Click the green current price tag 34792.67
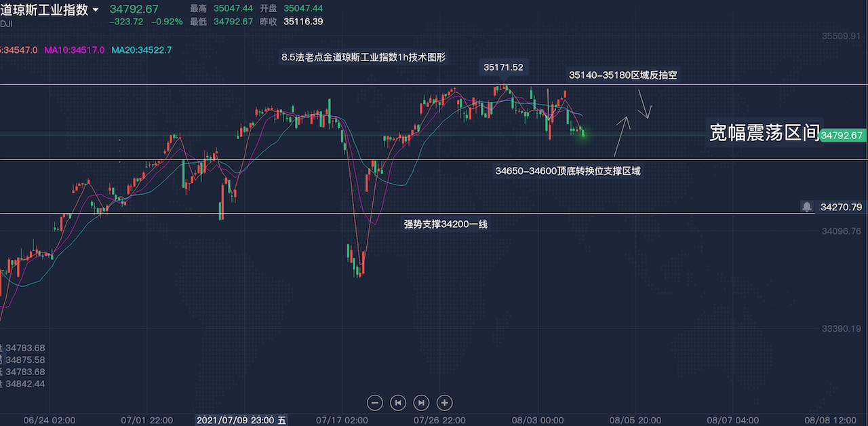 pos(842,136)
